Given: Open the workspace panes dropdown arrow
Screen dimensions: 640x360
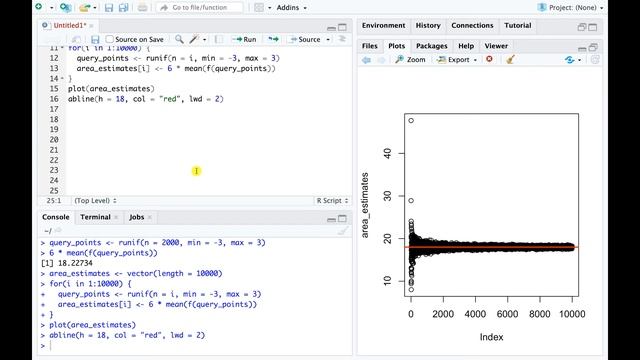Looking at the screenshot, I should (269, 8).
